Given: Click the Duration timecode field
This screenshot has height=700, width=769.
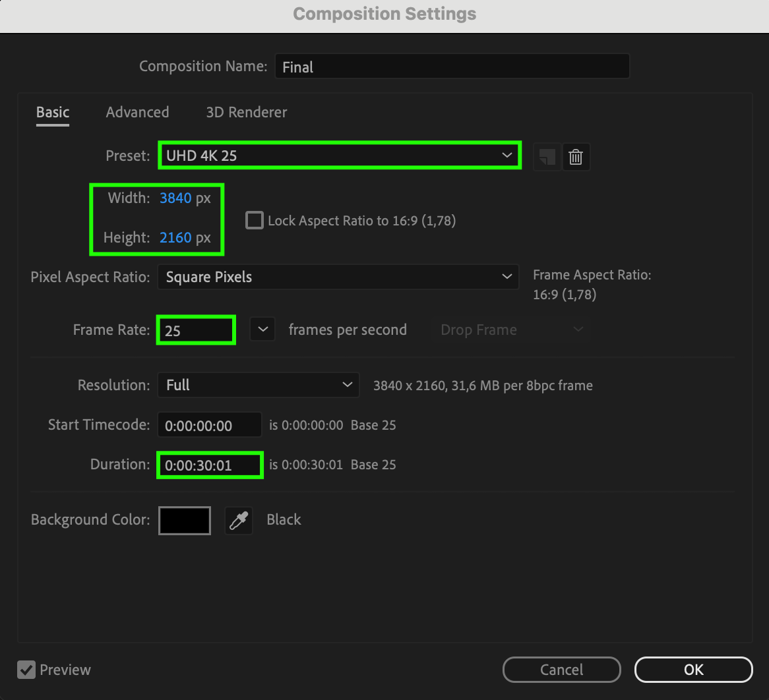Looking at the screenshot, I should coord(210,465).
